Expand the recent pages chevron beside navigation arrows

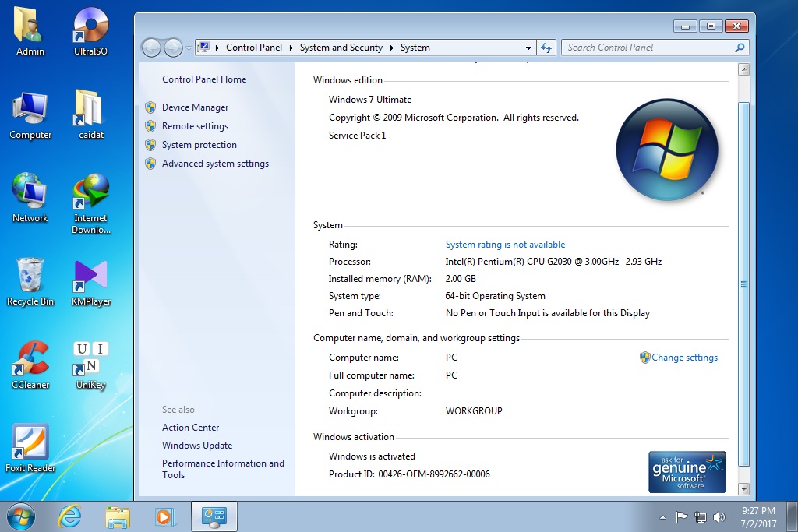(x=187, y=48)
